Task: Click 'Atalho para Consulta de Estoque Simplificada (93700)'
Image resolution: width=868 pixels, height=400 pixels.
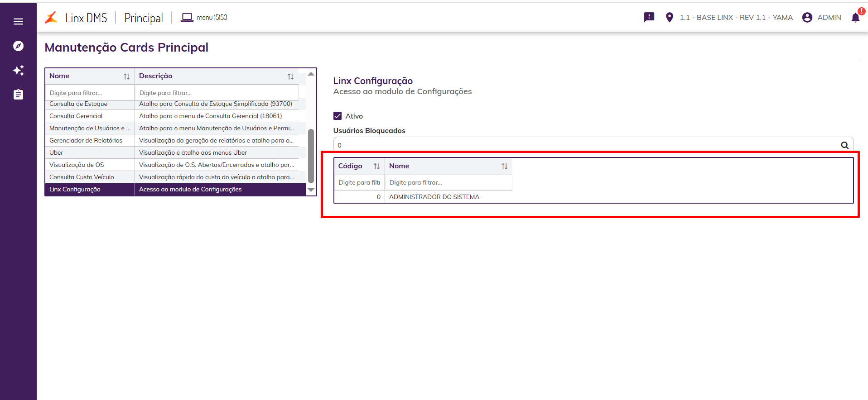Action: pyautogui.click(x=216, y=104)
